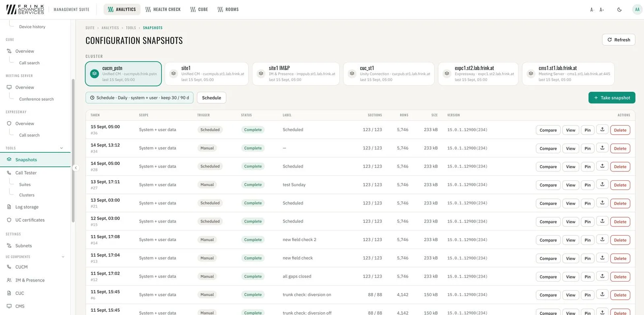The image size is (644, 315).
Task: Switch to the Health Check tab
Action: coord(163,10)
